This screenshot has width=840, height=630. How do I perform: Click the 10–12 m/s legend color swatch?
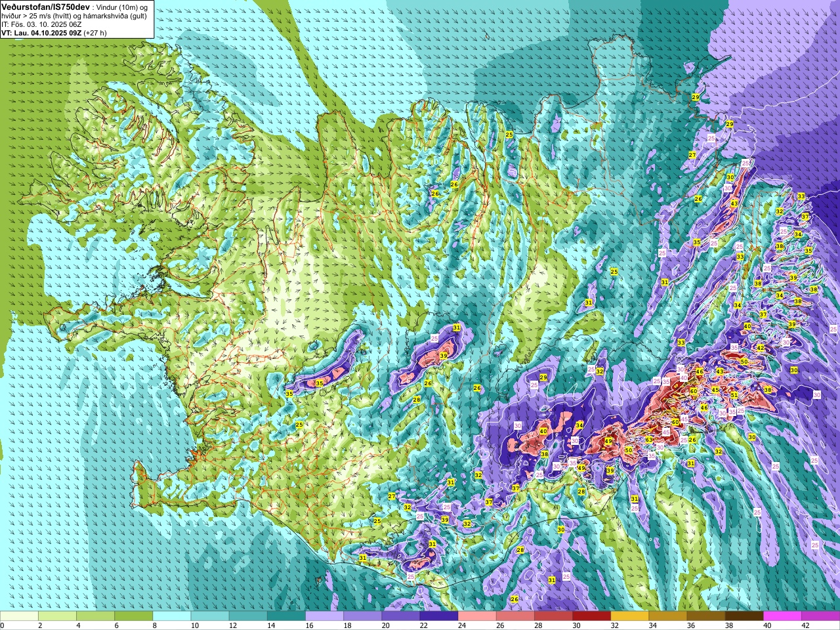(x=210, y=616)
